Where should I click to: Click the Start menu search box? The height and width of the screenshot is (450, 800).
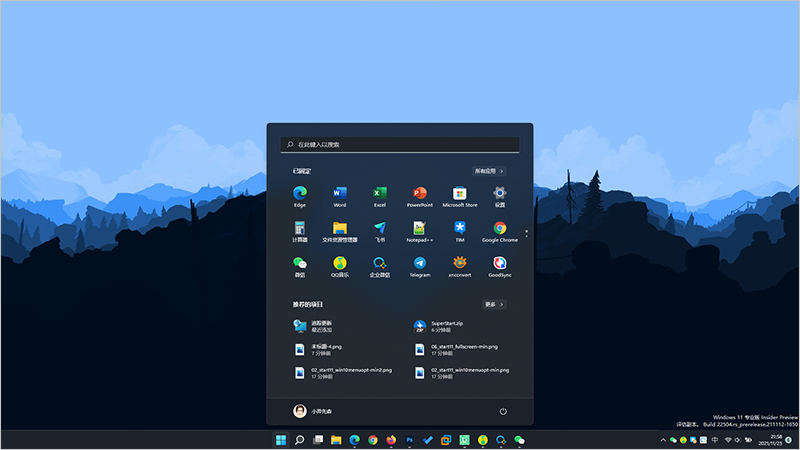coord(399,144)
